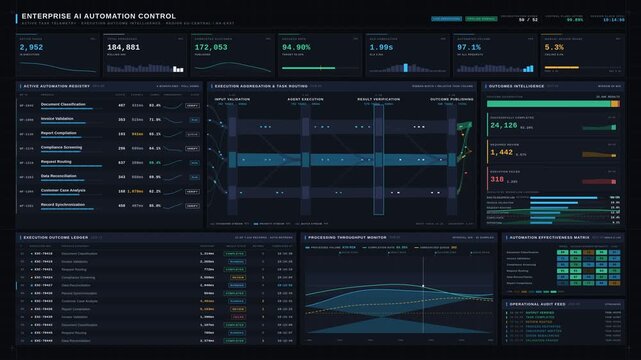Click the Result Verification stage heading
641x360 pixels.
pos(379,99)
